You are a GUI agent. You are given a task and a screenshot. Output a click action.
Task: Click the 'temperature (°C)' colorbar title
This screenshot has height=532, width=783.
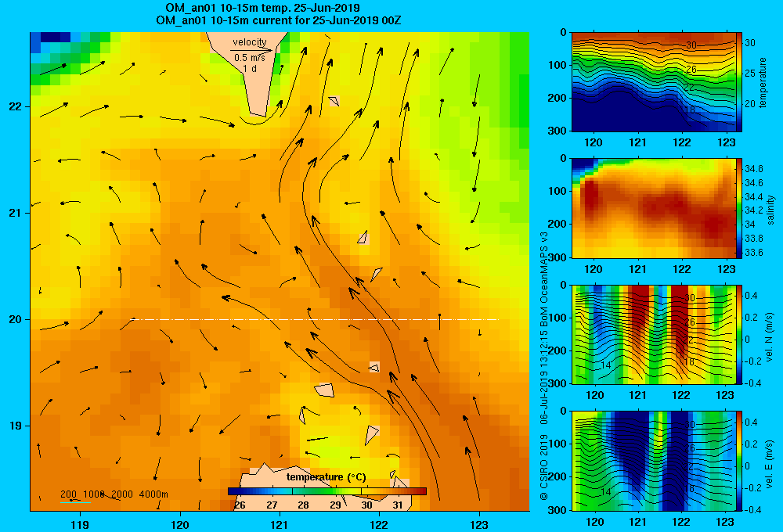[x=326, y=477]
